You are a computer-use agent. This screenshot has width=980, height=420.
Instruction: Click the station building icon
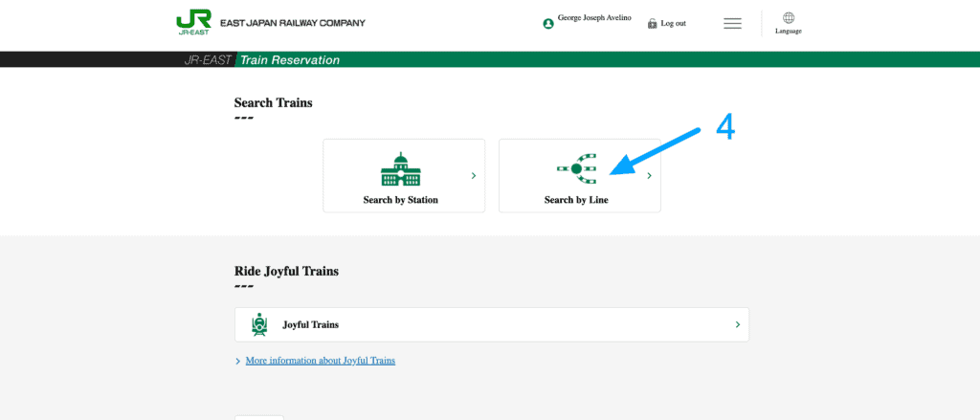(x=401, y=169)
